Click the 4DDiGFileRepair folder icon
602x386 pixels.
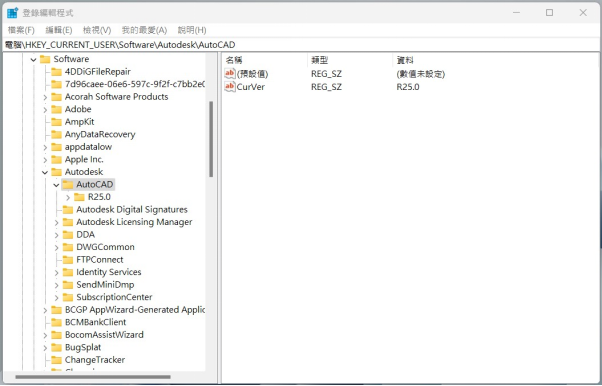[x=56, y=72]
